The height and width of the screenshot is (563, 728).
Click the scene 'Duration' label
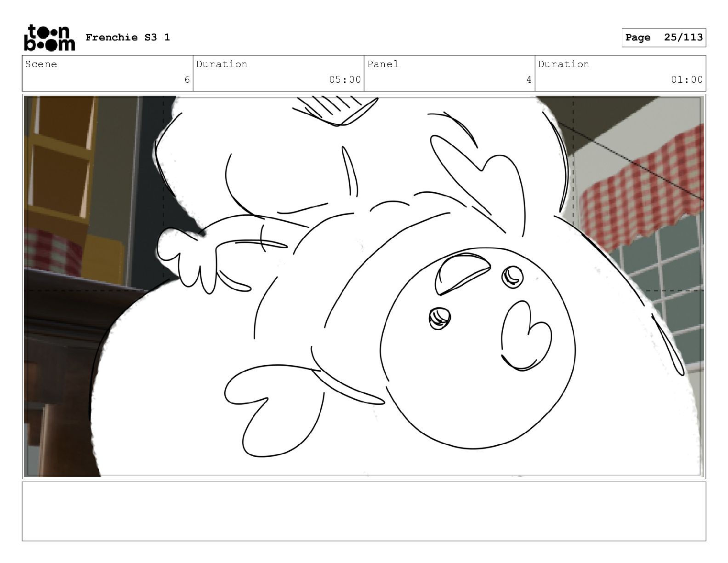[222, 64]
